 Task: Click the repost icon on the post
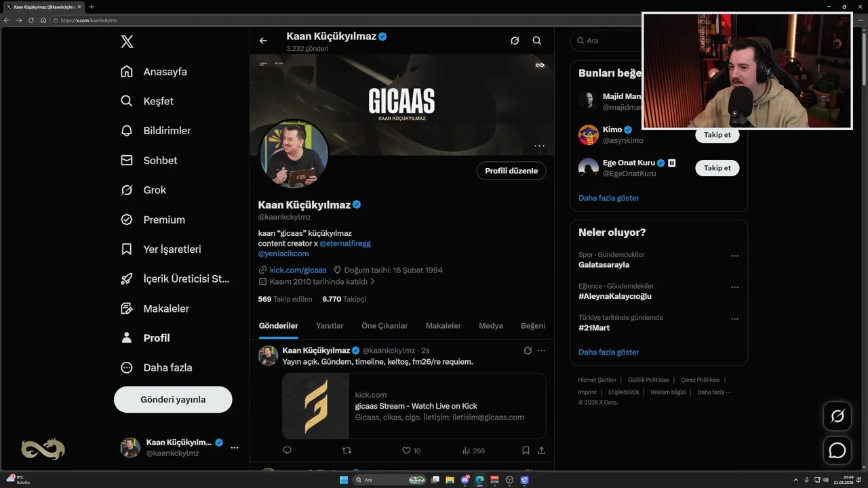pyautogui.click(x=347, y=450)
